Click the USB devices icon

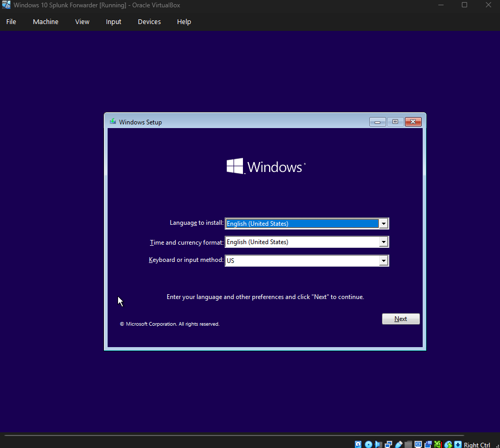click(x=398, y=444)
